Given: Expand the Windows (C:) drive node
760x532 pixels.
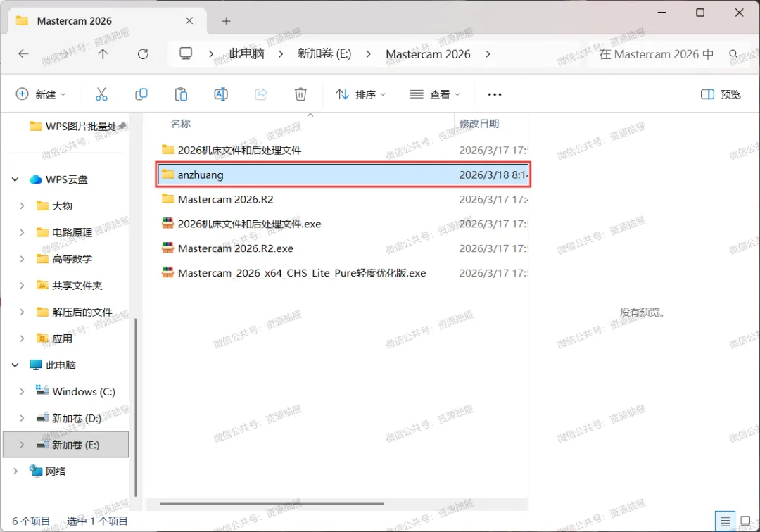Looking at the screenshot, I should 22,391.
